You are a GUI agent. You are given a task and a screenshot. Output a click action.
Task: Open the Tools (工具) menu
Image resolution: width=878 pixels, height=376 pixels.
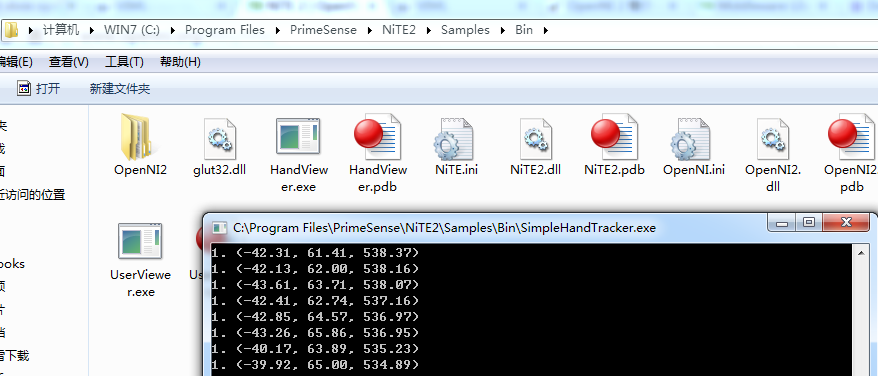click(x=124, y=62)
